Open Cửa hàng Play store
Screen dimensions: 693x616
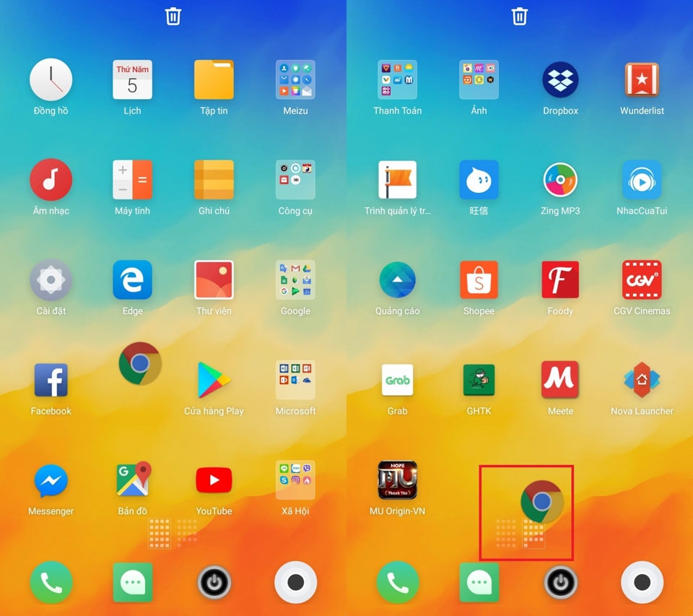(214, 380)
